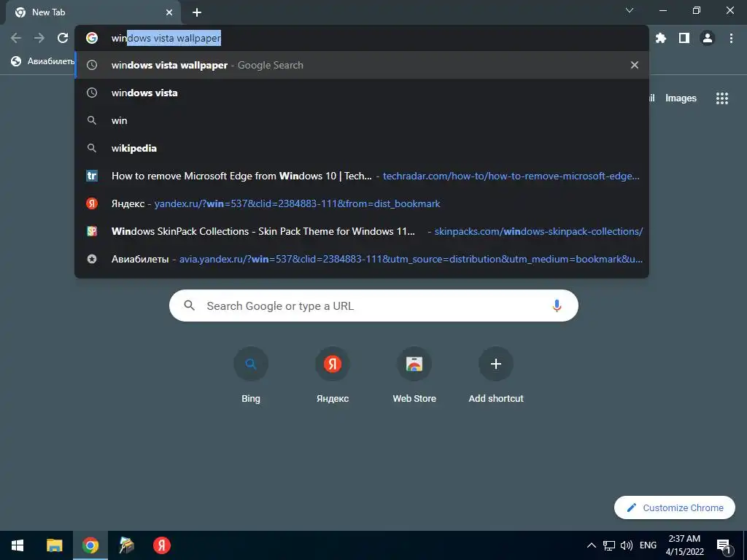Reload the page with the refresh icon
The height and width of the screenshot is (560, 747).
pyautogui.click(x=63, y=38)
